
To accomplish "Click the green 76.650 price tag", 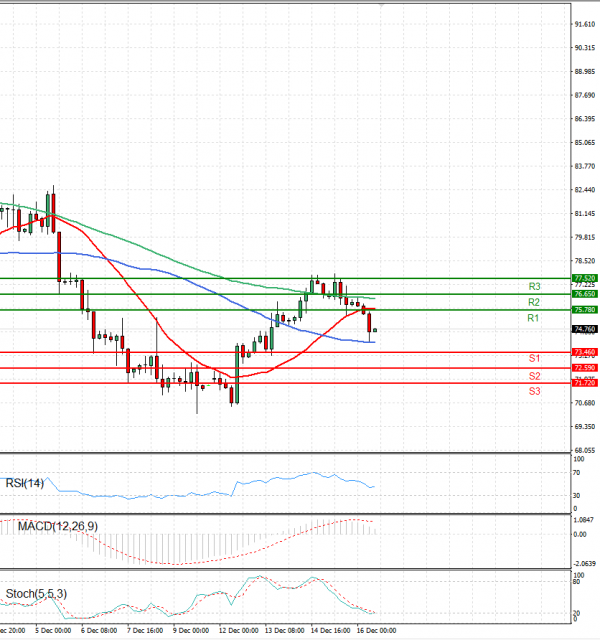I will [584, 294].
